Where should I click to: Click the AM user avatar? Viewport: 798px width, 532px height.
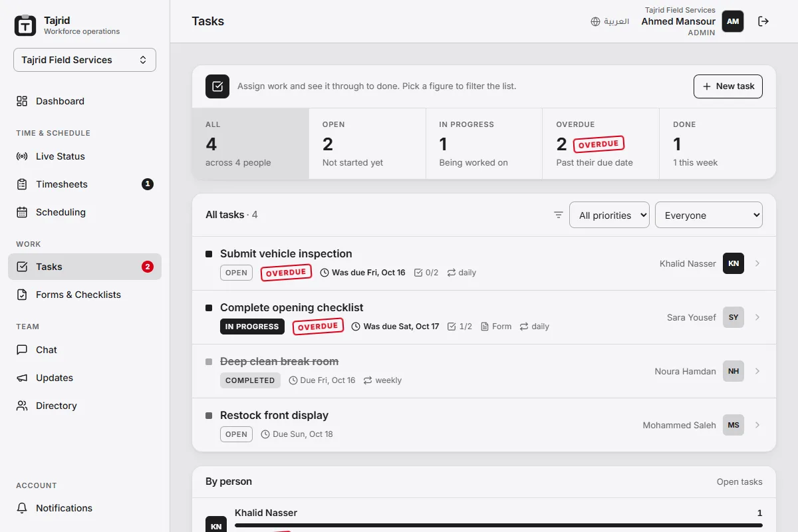tap(733, 21)
